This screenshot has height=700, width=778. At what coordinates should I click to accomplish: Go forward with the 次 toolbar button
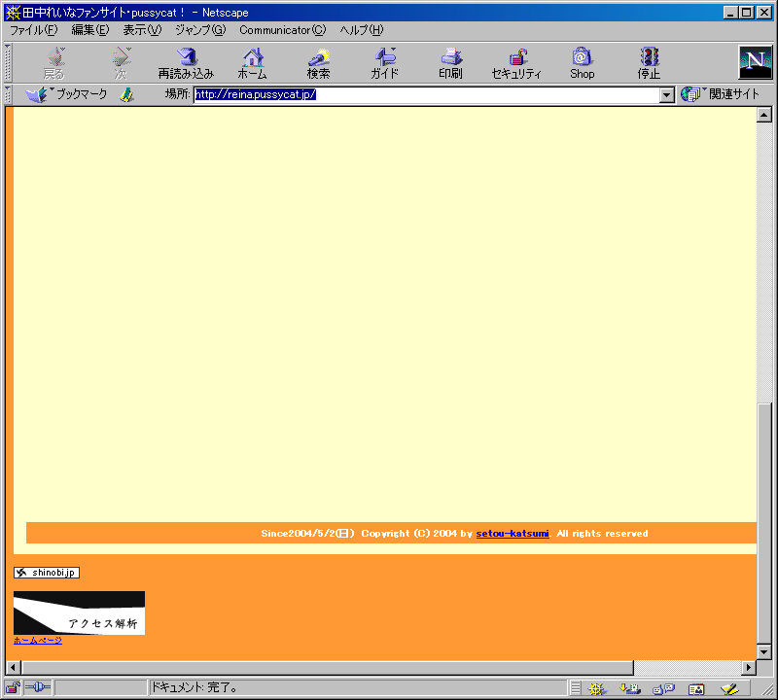click(121, 63)
